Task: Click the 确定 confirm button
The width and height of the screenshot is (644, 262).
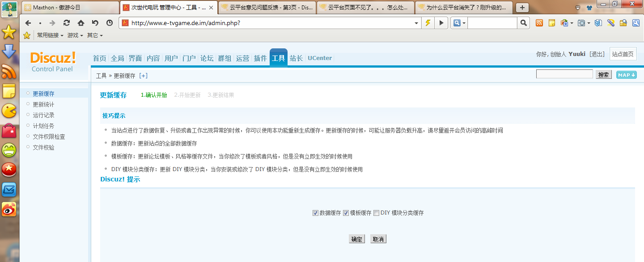Action: tap(357, 239)
